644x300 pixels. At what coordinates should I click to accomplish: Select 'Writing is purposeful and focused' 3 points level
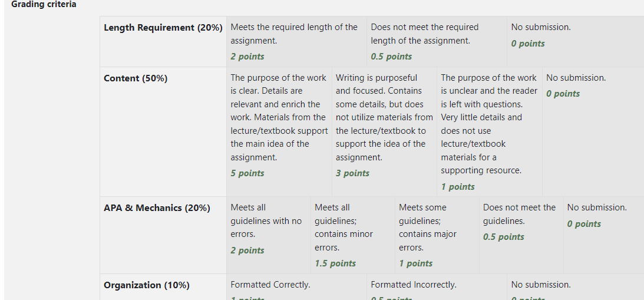[x=384, y=131]
